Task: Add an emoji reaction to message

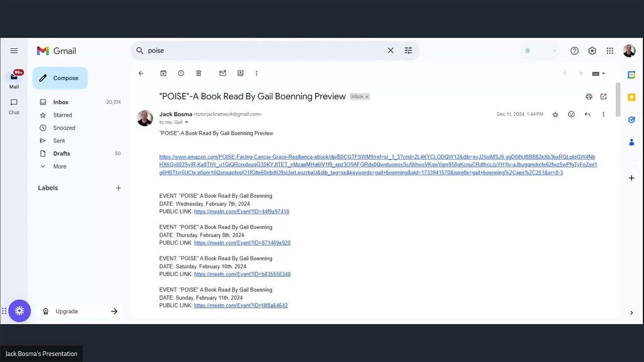Action: click(571, 115)
